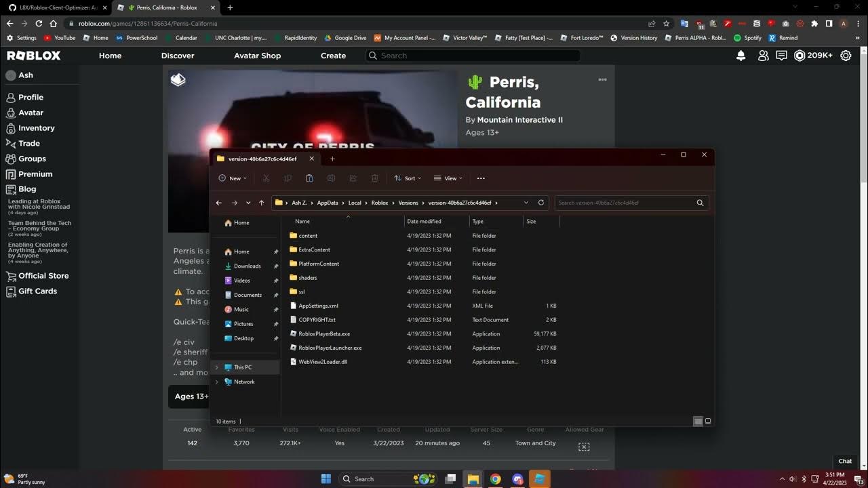Open recent locations dropdown arrow
Image resolution: width=868 pixels, height=488 pixels.
tap(248, 203)
